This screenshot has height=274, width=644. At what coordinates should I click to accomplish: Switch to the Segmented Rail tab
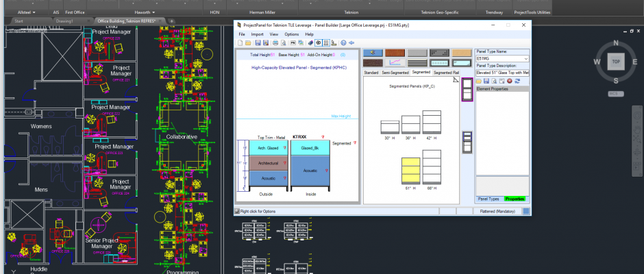[446, 73]
